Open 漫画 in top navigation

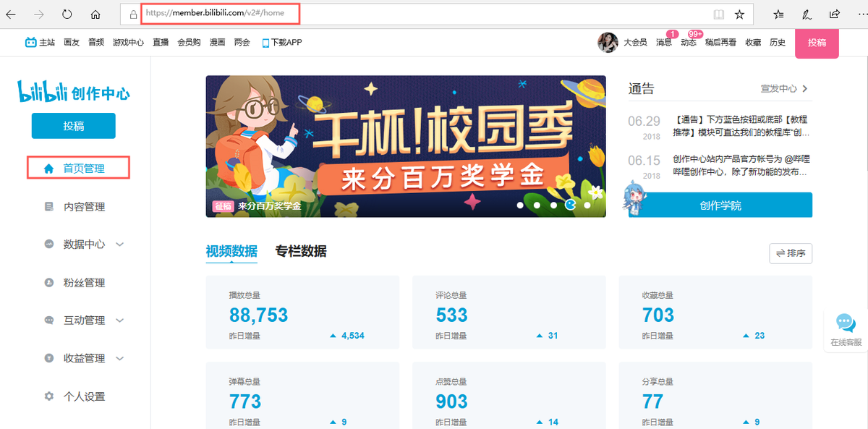tap(217, 43)
